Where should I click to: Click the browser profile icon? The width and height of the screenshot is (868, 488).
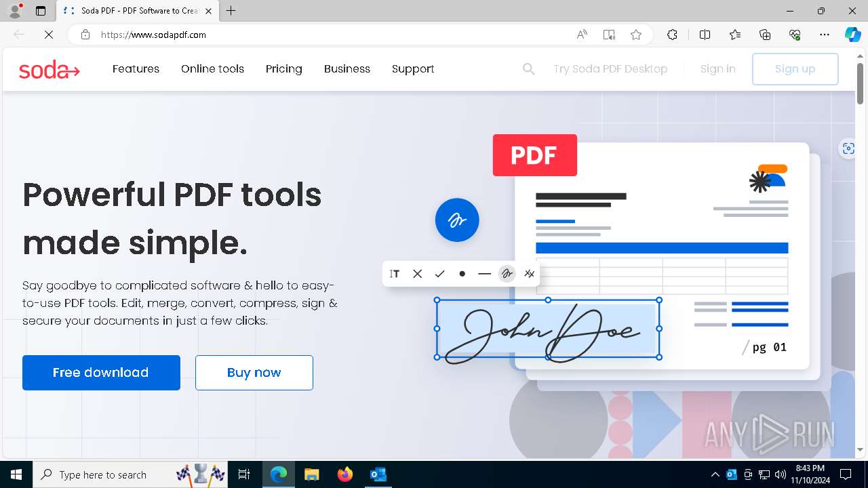14,11
